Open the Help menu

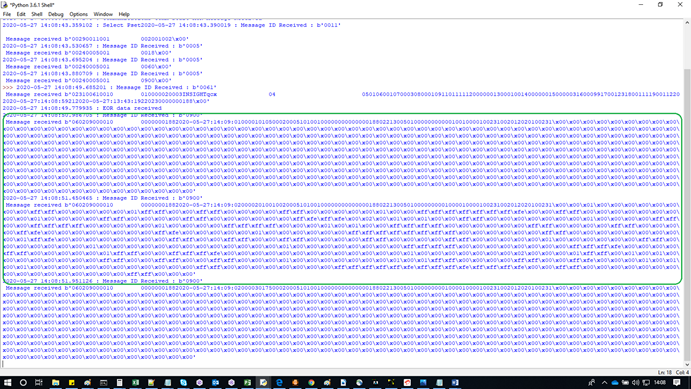124,14
